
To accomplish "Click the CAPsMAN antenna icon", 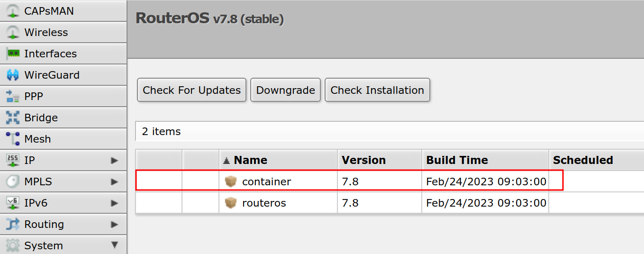I will click(x=13, y=11).
